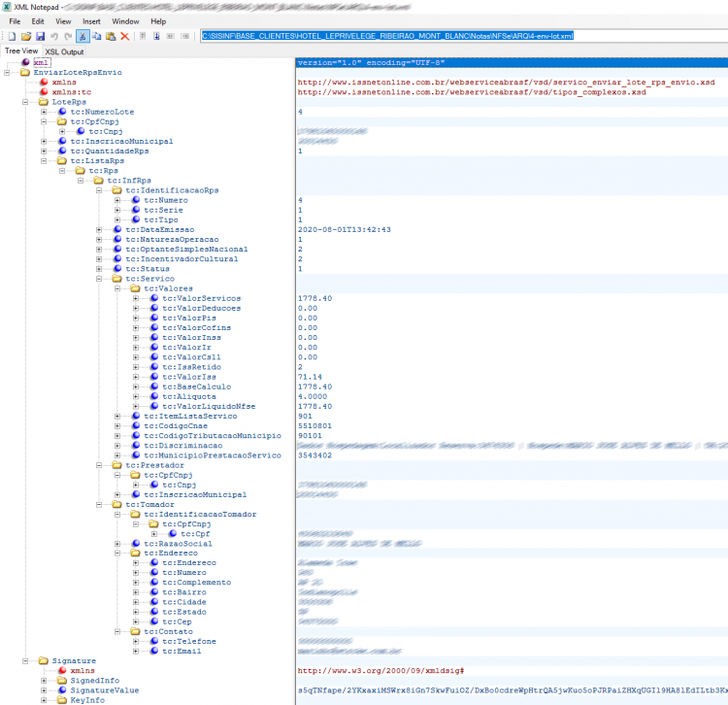The height and width of the screenshot is (705, 728).
Task: Click the value '5510801' for CodigoCnae
Action: click(314, 426)
